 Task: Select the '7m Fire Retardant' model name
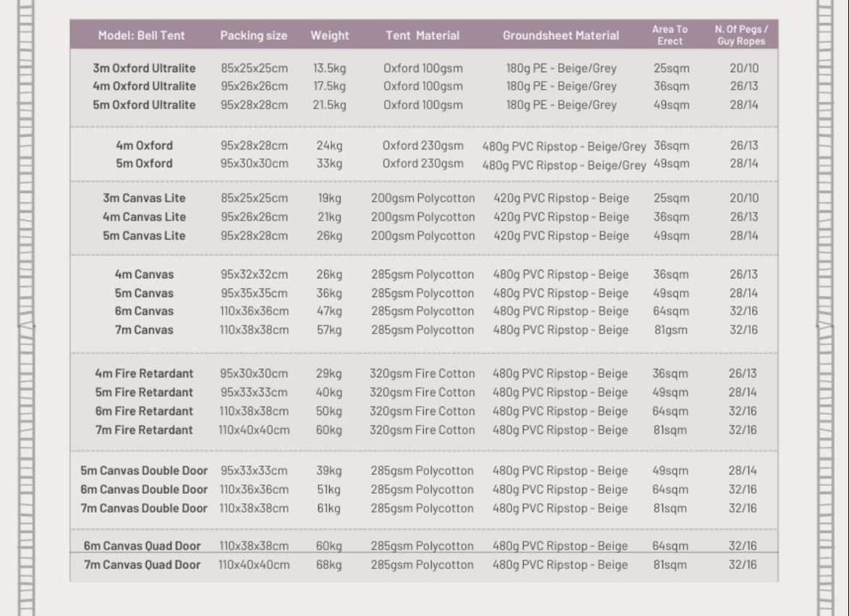144,430
